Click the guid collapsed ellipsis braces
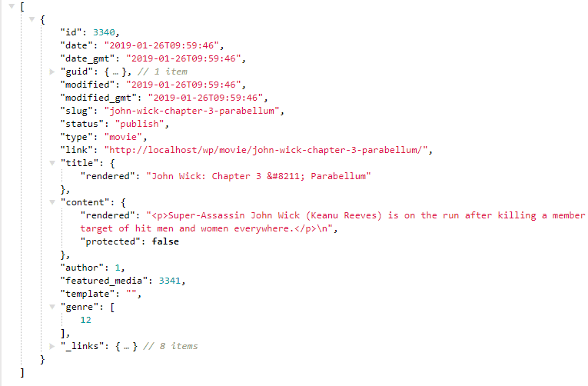Screen dimensions: 588x386 tap(115, 72)
